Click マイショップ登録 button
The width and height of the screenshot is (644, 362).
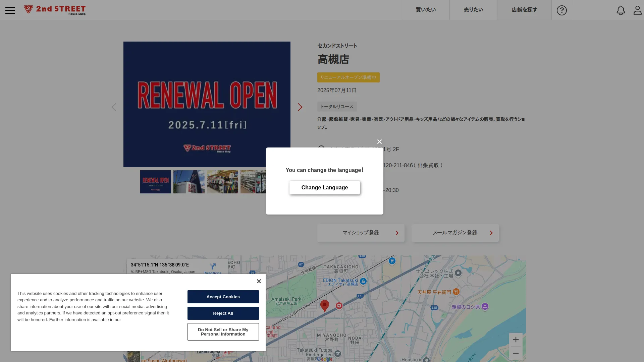(x=361, y=233)
